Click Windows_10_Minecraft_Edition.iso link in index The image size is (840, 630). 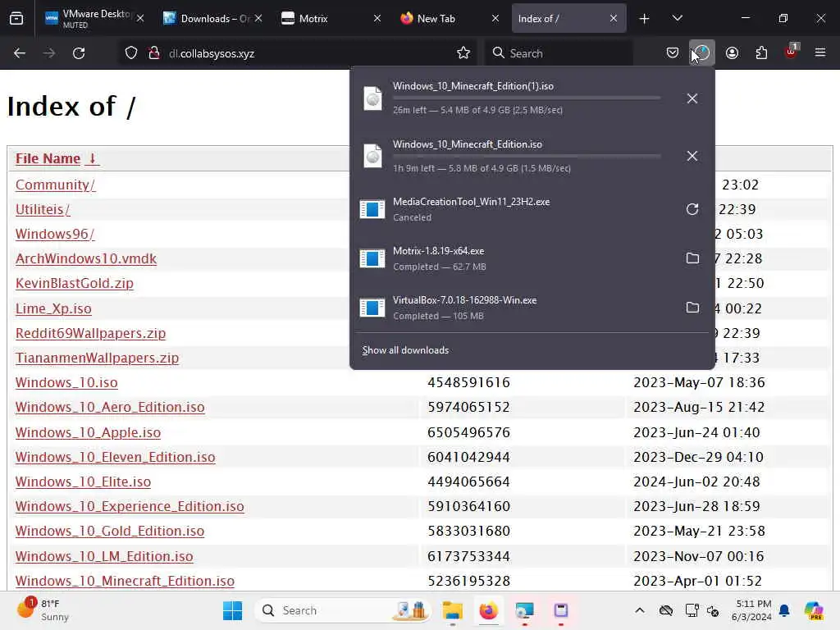(125, 581)
